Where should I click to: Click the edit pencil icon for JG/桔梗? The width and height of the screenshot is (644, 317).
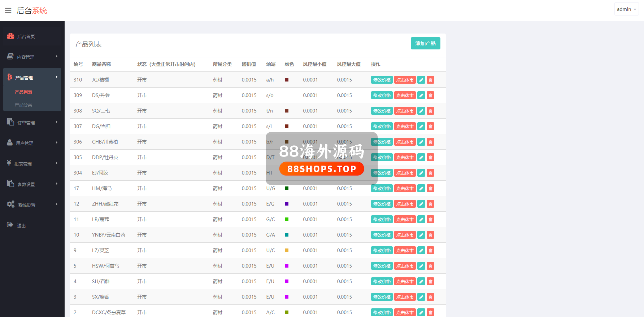pyautogui.click(x=421, y=80)
